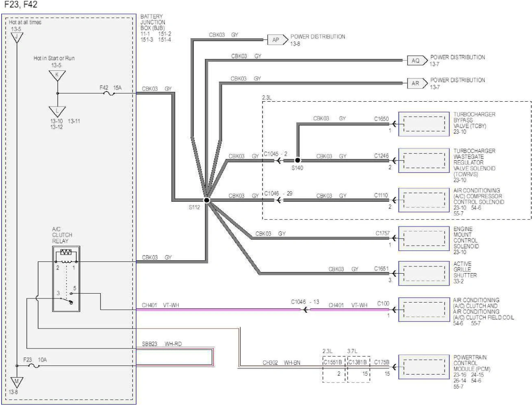
Task: Select the A/C Compressor Control Solenoid box
Action: click(424, 200)
